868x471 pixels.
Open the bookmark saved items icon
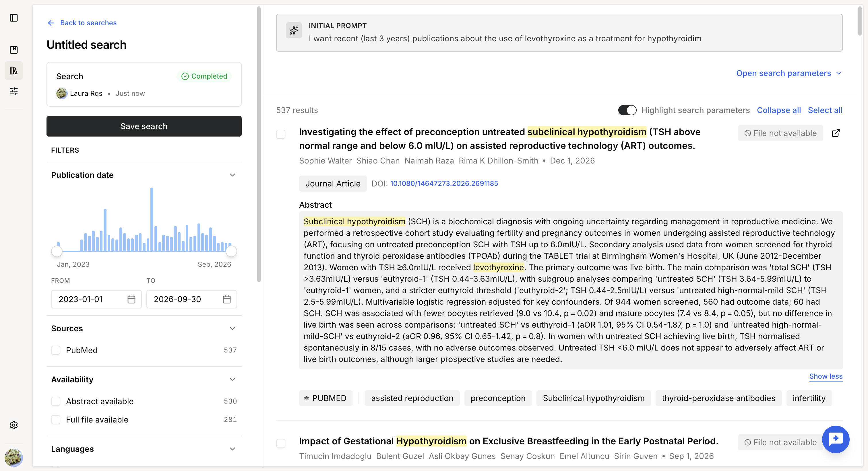click(14, 50)
